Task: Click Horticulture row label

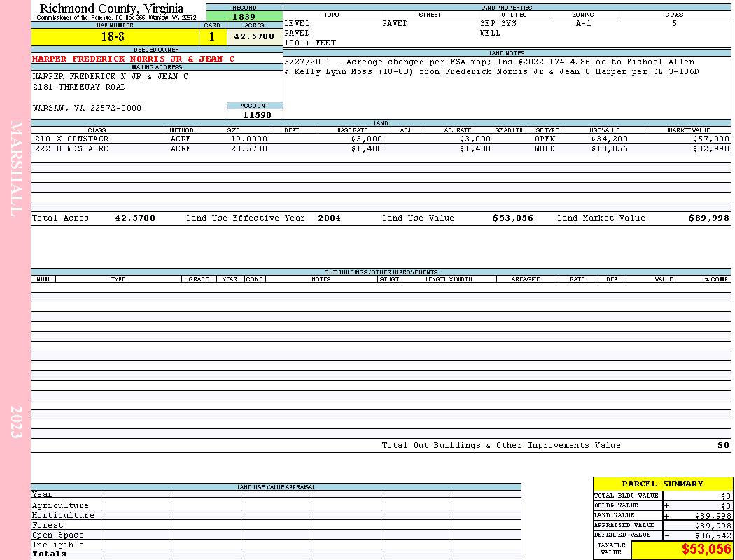Action: (x=63, y=515)
